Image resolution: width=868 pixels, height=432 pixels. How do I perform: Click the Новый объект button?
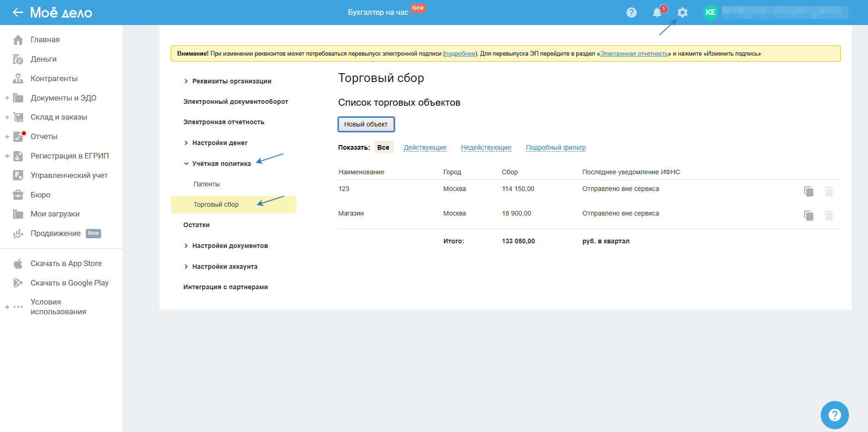point(366,124)
